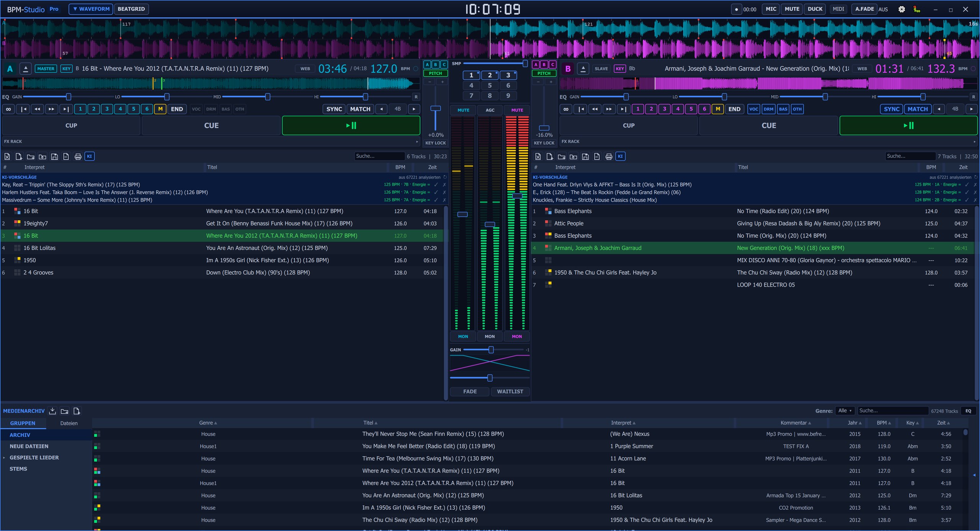The width and height of the screenshot is (980, 531).
Task: Select the Dateien tab
Action: pyautogui.click(x=69, y=423)
